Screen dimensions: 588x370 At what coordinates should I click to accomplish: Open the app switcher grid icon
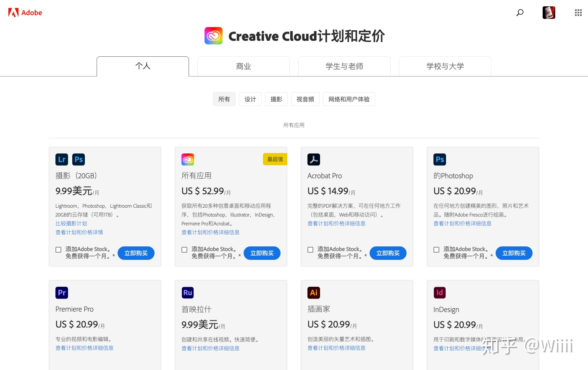[x=578, y=13]
